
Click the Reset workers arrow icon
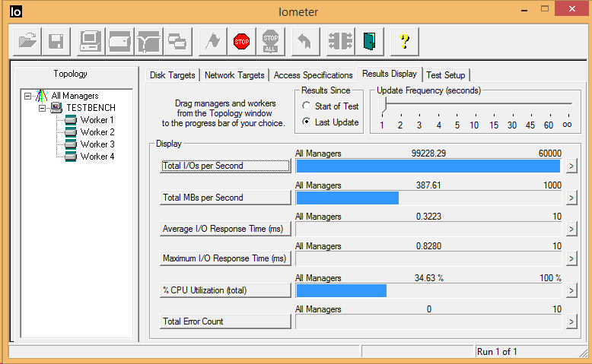coord(304,41)
